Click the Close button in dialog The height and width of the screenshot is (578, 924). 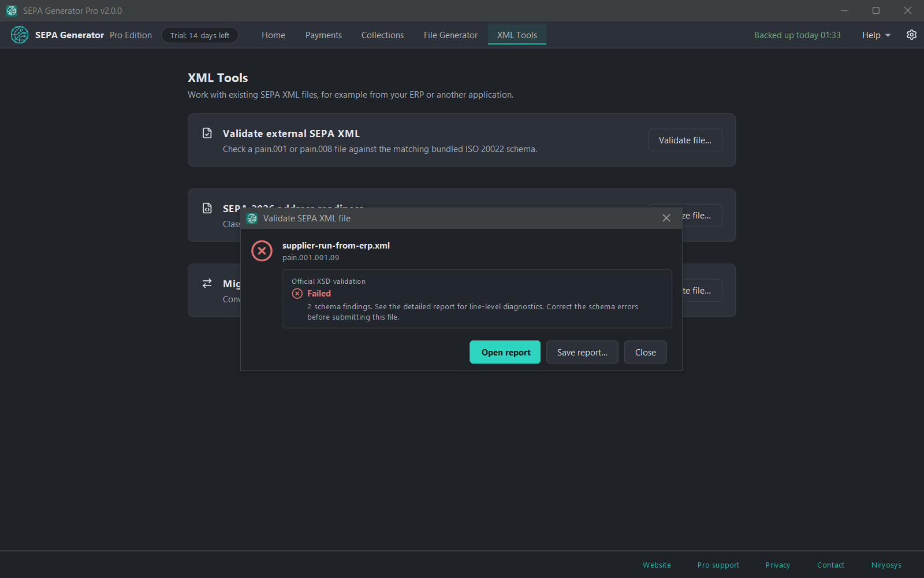(x=645, y=352)
